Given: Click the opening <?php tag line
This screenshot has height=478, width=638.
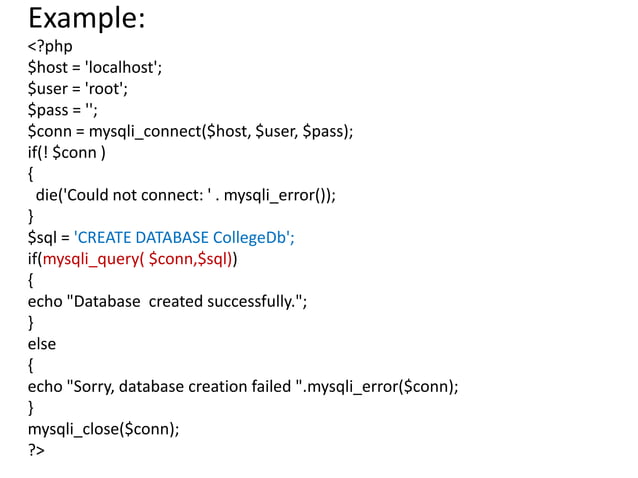Looking at the screenshot, I should tap(50, 46).
